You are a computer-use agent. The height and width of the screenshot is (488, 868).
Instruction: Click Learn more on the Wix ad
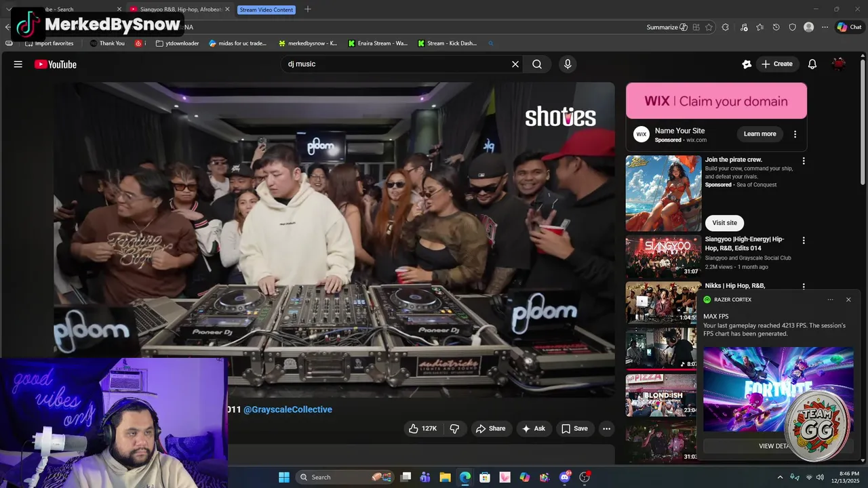pos(759,134)
